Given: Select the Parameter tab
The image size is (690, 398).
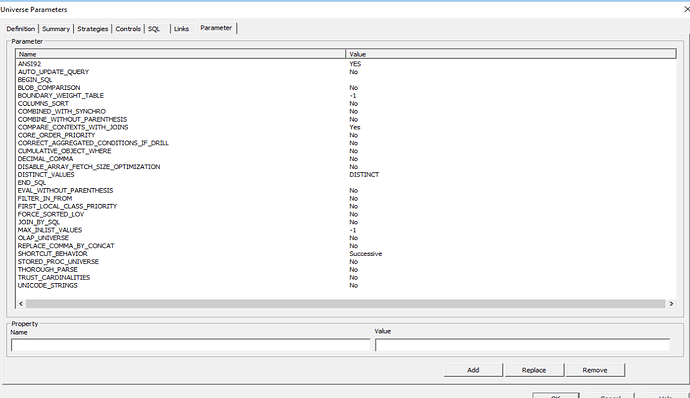Looking at the screenshot, I should pyautogui.click(x=216, y=28).
